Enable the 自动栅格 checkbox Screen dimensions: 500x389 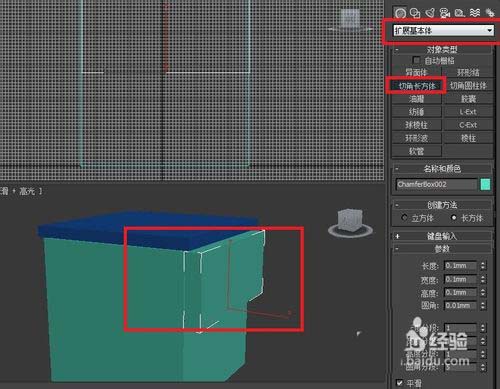[416, 60]
